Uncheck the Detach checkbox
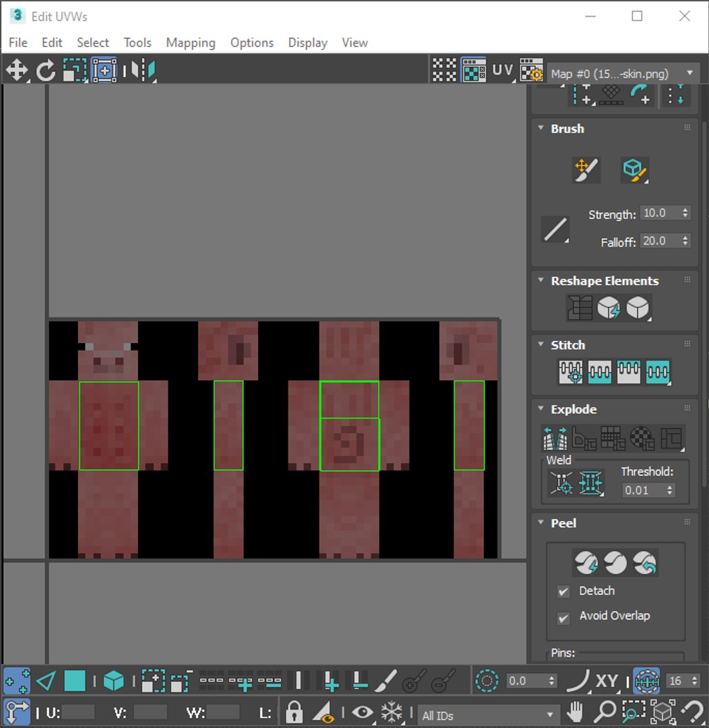709x728 pixels. tap(563, 592)
